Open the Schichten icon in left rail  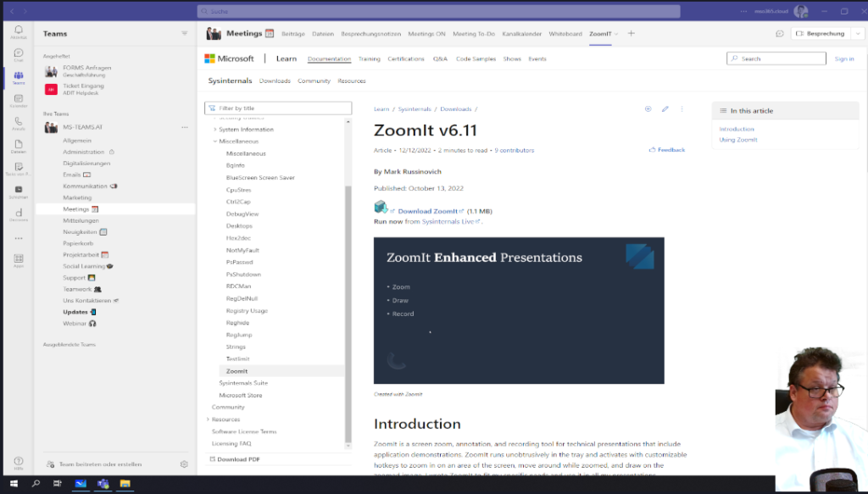[x=19, y=192]
